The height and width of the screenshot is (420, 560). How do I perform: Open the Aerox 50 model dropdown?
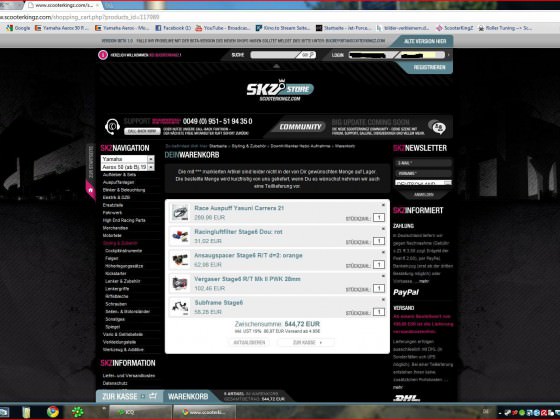128,167
